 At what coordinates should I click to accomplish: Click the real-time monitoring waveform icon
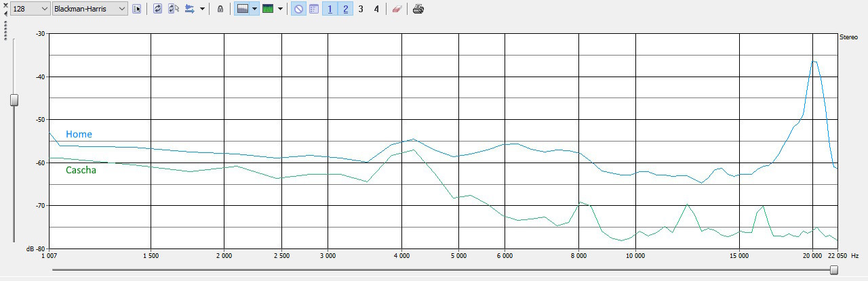pos(190,9)
